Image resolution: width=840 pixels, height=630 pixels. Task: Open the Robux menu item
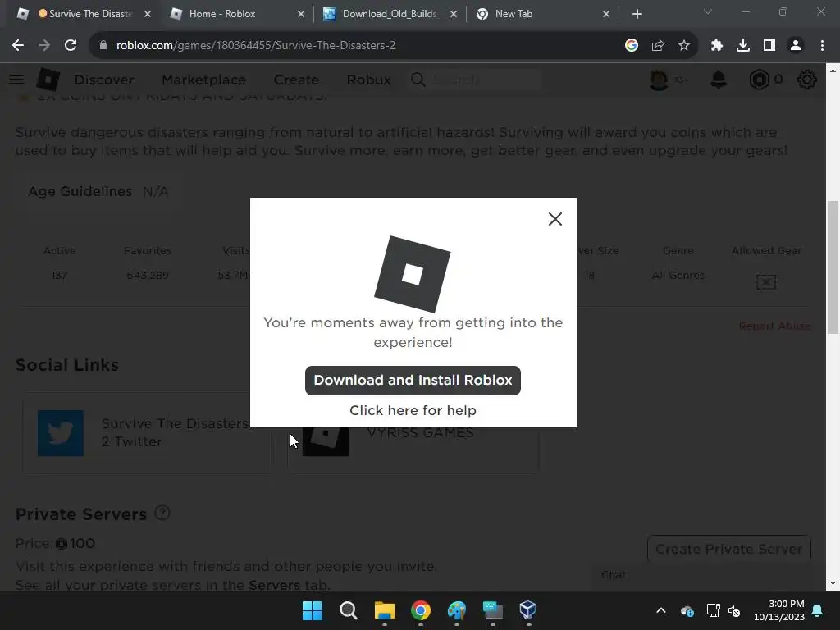pyautogui.click(x=368, y=80)
